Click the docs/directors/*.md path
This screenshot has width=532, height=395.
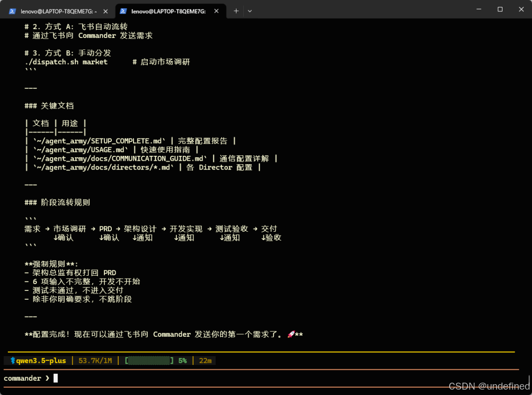(x=103, y=168)
